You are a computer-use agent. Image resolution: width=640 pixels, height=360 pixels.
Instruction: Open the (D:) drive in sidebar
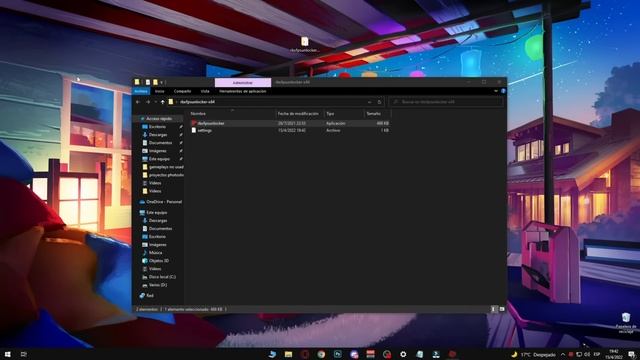(158, 285)
